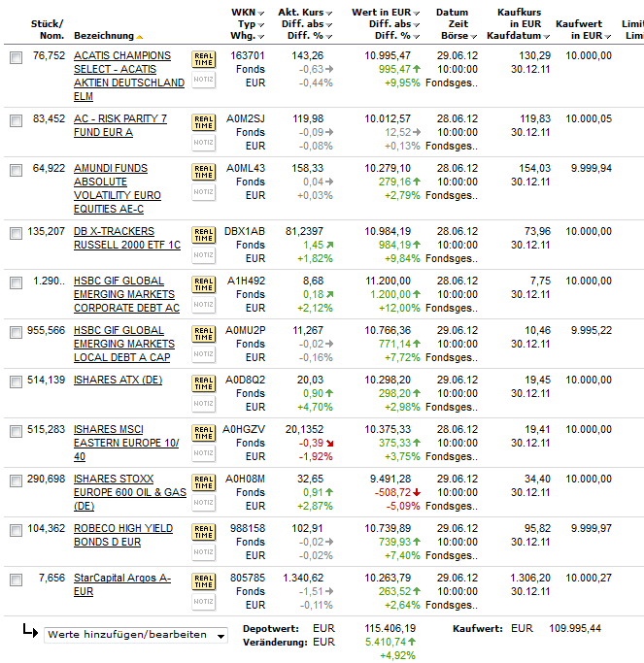Sort by Kaufdatum column arrow
The width and height of the screenshot is (644, 663).
point(546,37)
